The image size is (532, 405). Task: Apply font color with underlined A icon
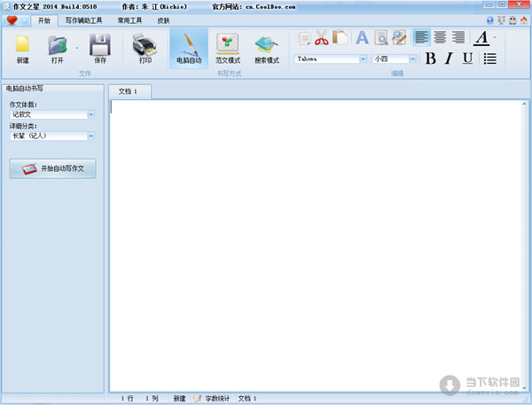[x=481, y=37]
